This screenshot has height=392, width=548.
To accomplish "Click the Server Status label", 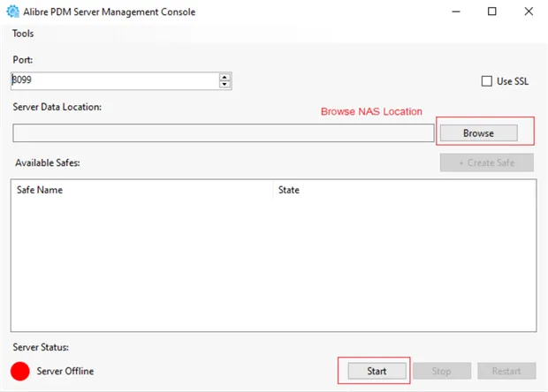I will 41,347.
